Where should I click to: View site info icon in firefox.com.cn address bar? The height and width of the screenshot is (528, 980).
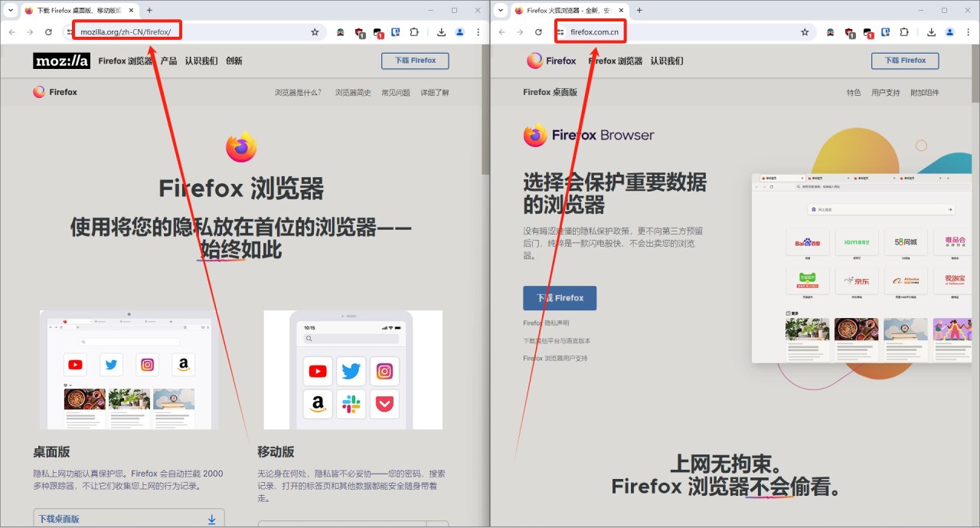560,32
